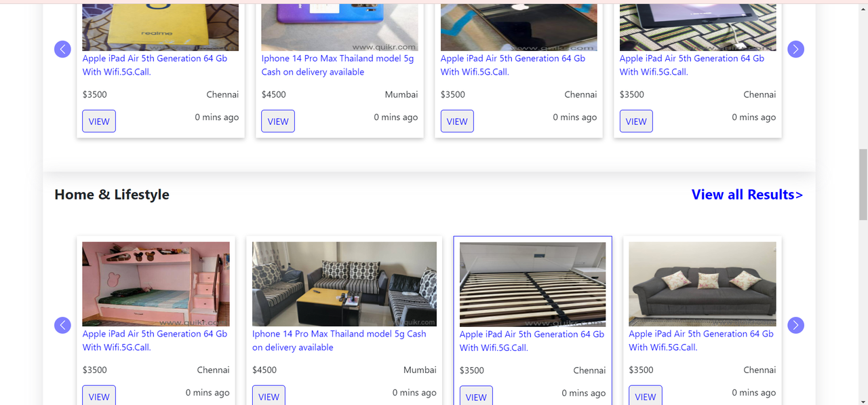Image resolution: width=868 pixels, height=405 pixels.
Task: Click next arrow of Home & Lifestyle carousel
Action: pyautogui.click(x=795, y=325)
